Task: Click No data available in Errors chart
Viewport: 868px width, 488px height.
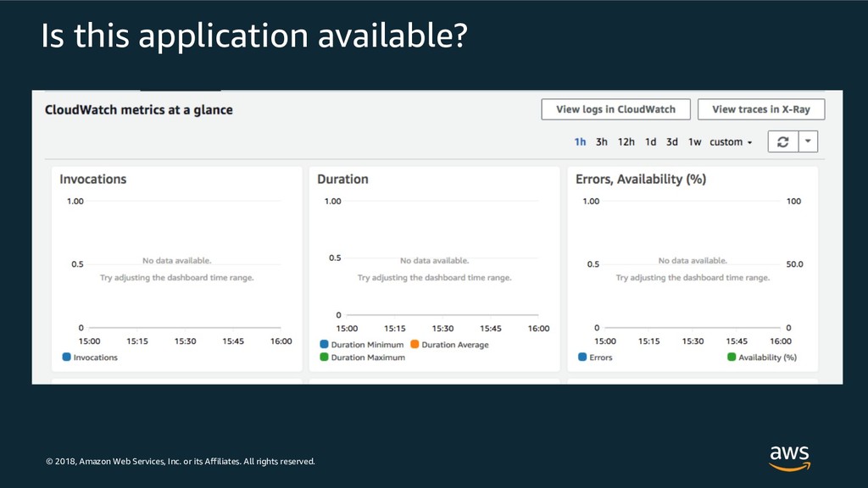Action: coord(693,261)
